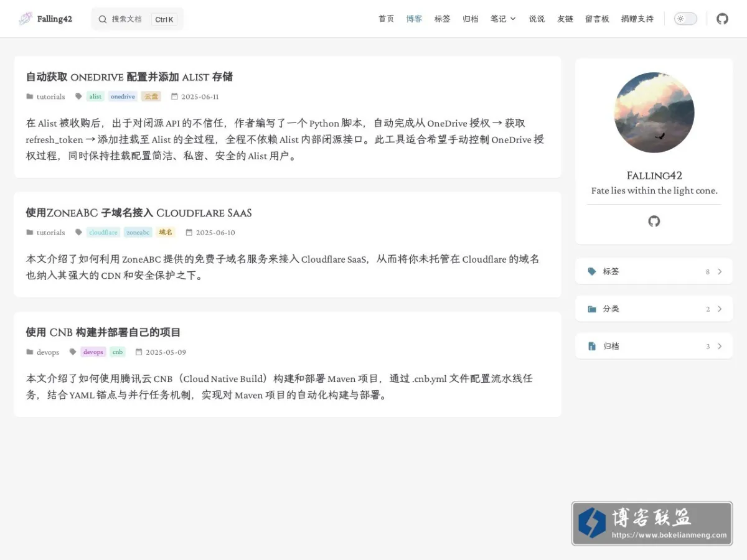Select the 博客 navigation item
The width and height of the screenshot is (747, 560).
[x=414, y=19]
